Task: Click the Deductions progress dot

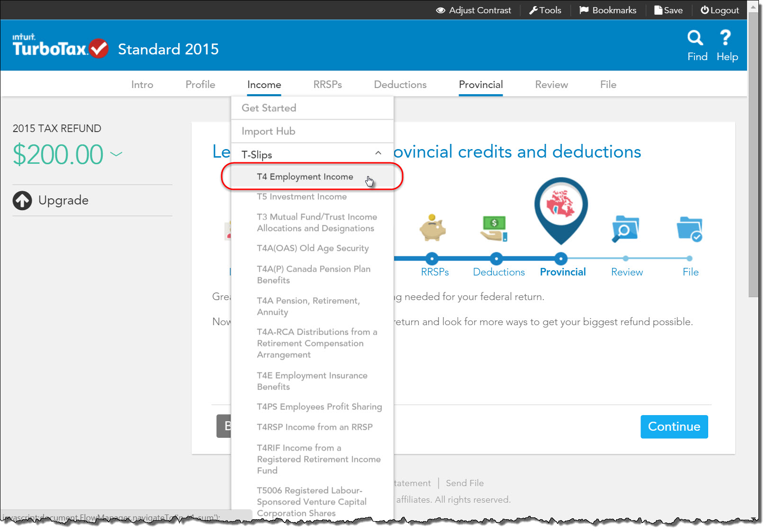Action: (496, 258)
